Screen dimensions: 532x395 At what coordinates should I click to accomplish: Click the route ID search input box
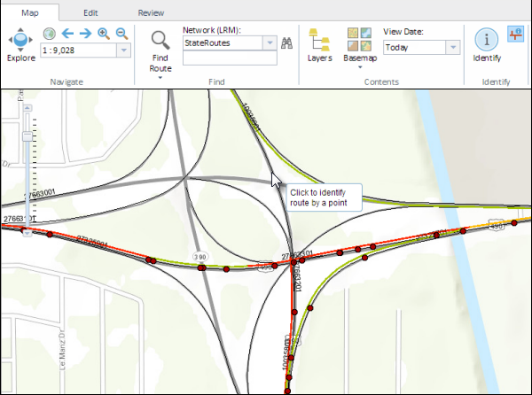tap(228, 58)
